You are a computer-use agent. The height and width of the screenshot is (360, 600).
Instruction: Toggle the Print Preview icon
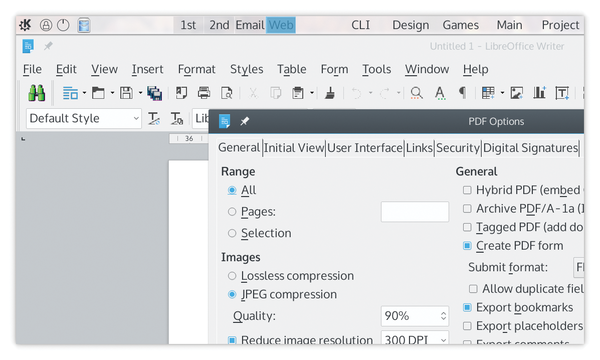[227, 93]
